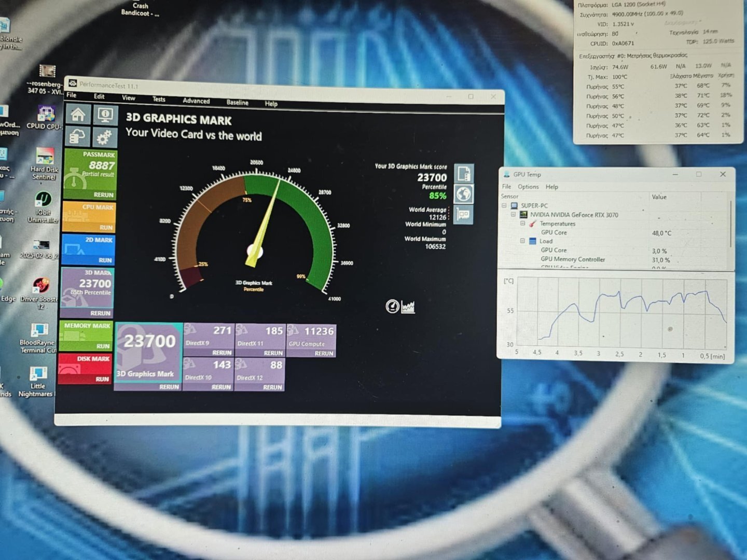Click the video card compare icon below globe

point(463,214)
